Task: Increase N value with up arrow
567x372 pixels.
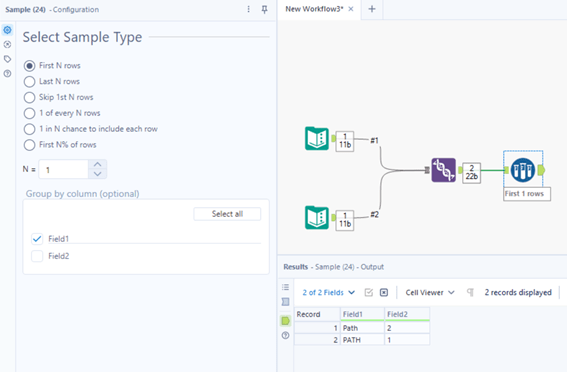Action: pos(97,164)
